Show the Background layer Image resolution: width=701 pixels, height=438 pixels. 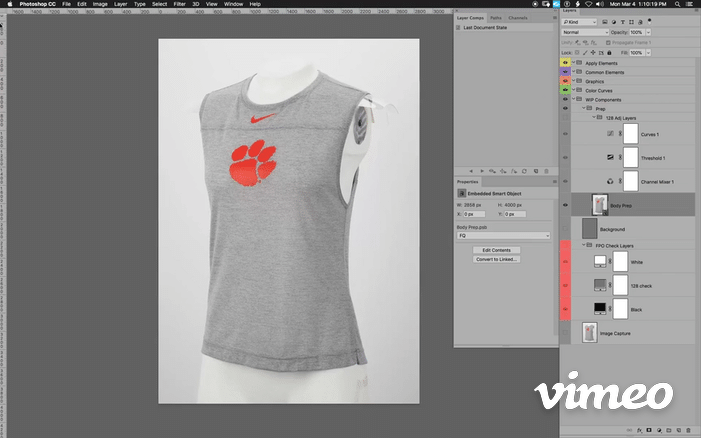coord(565,229)
